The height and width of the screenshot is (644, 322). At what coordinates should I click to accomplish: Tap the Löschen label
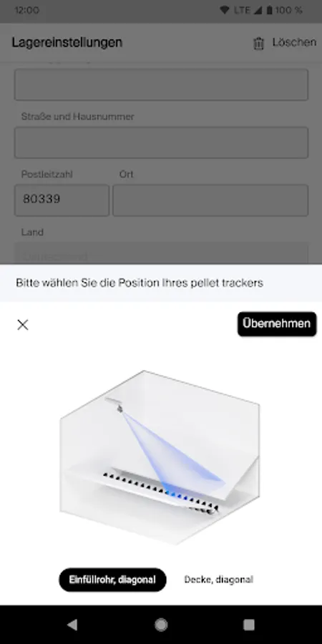point(294,42)
